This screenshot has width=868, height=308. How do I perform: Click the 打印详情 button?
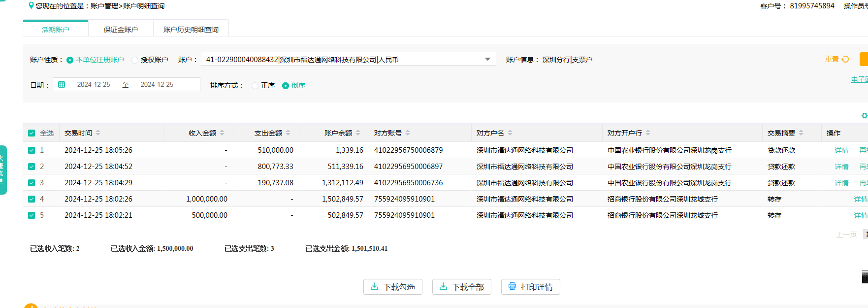click(x=530, y=287)
